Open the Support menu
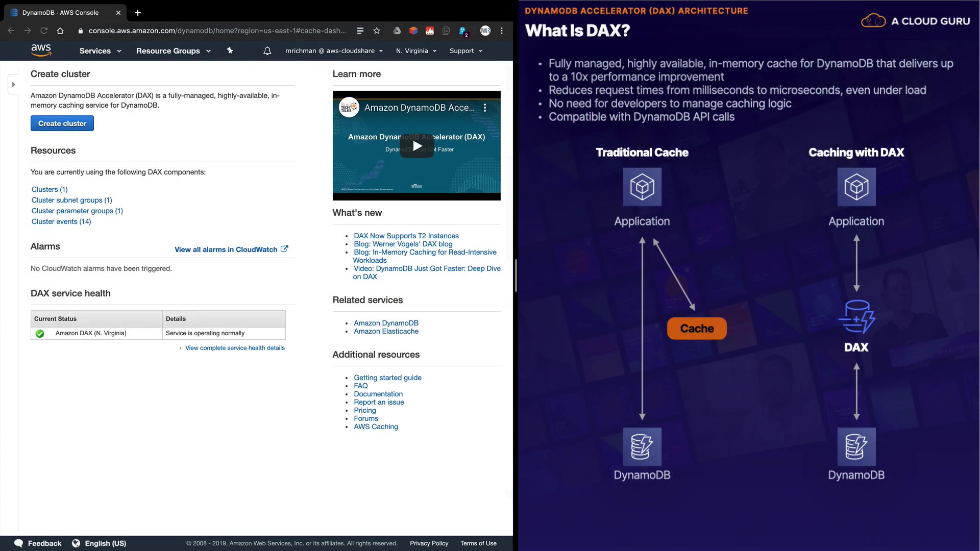Viewport: 980px width, 551px height. 465,51
